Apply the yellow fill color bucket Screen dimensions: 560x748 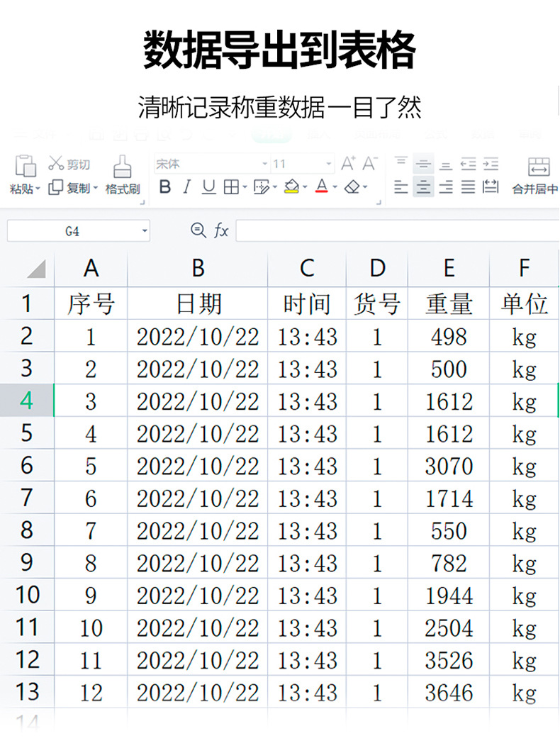pyautogui.click(x=291, y=186)
